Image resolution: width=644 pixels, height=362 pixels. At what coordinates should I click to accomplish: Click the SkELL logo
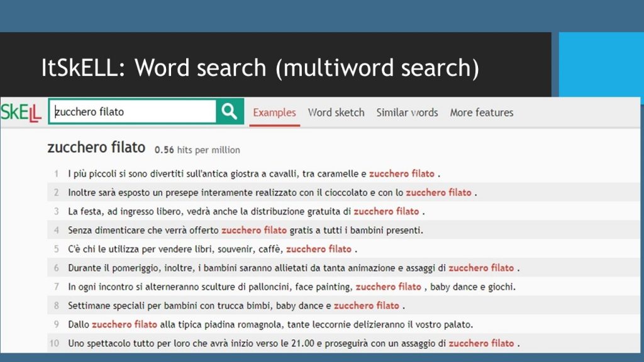point(21,112)
